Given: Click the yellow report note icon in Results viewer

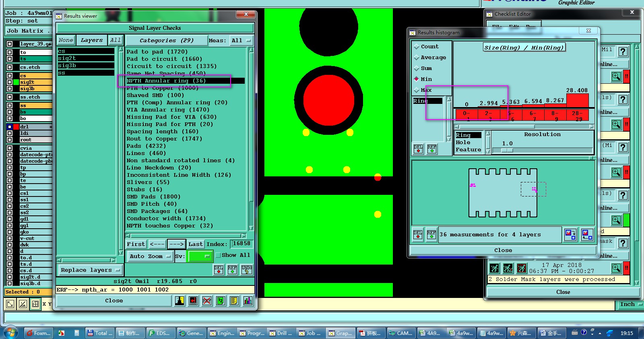Looking at the screenshot, I should (234, 301).
